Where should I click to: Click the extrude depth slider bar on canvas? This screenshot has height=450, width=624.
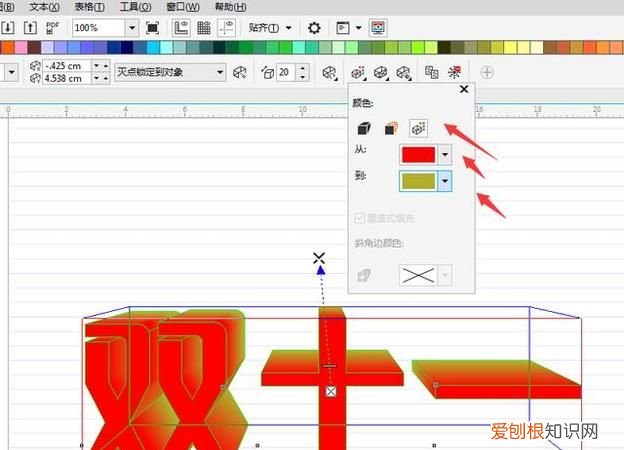[x=329, y=366]
